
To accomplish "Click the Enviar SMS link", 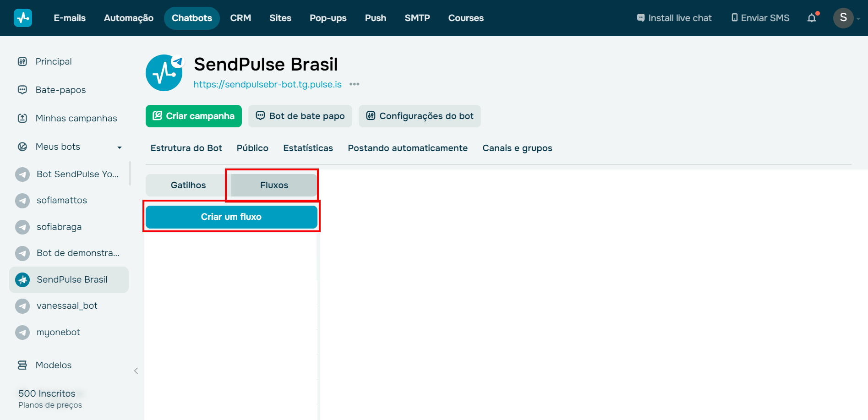I will tap(760, 18).
